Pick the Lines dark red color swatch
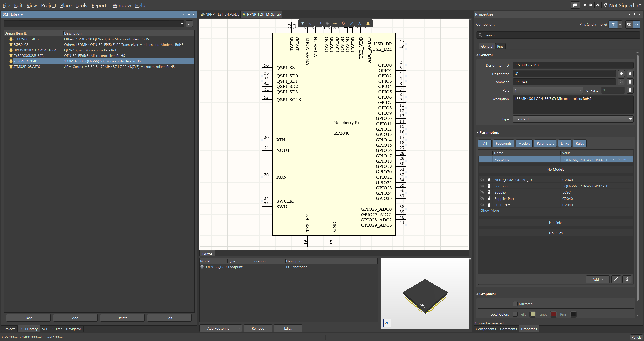Image resolution: width=644 pixels, height=341 pixels. 553,314
